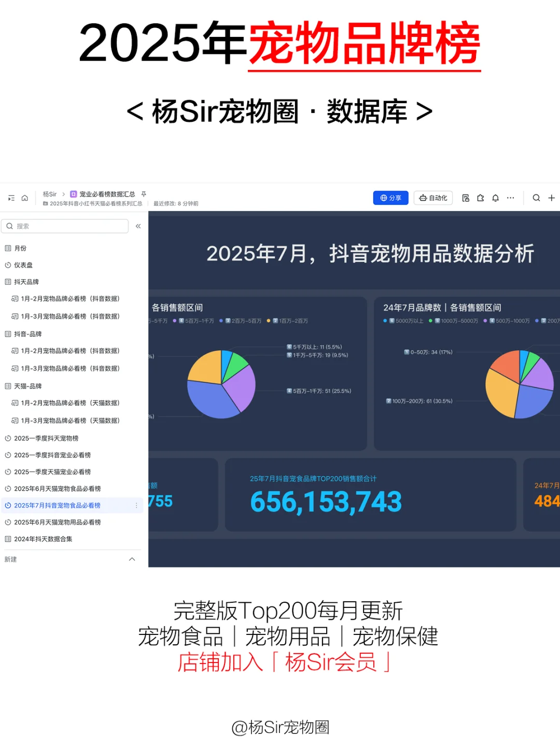
Task: Click the 100万-200万: 61 (30.5%) pie label
Action: 419,401
